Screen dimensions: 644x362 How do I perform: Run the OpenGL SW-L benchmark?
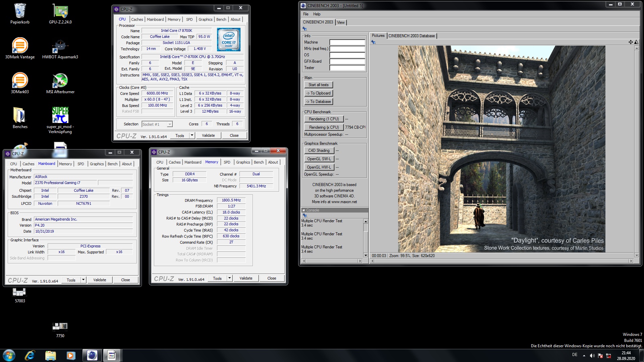(x=319, y=159)
